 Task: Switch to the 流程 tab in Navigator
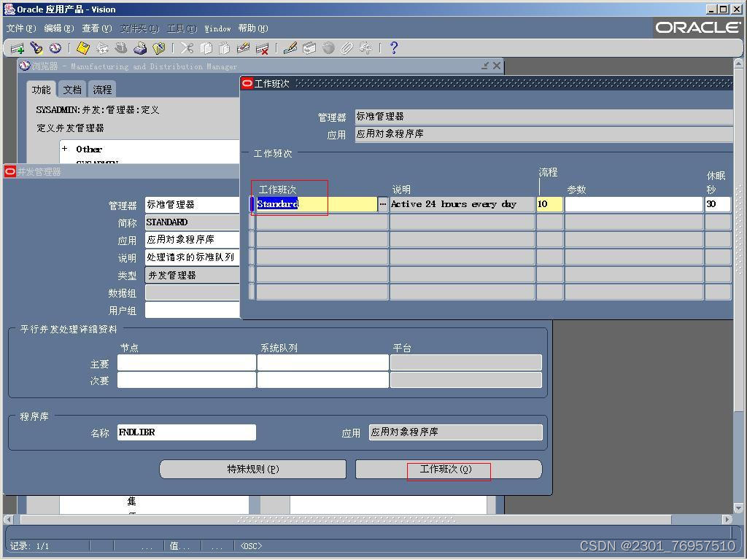pos(102,90)
